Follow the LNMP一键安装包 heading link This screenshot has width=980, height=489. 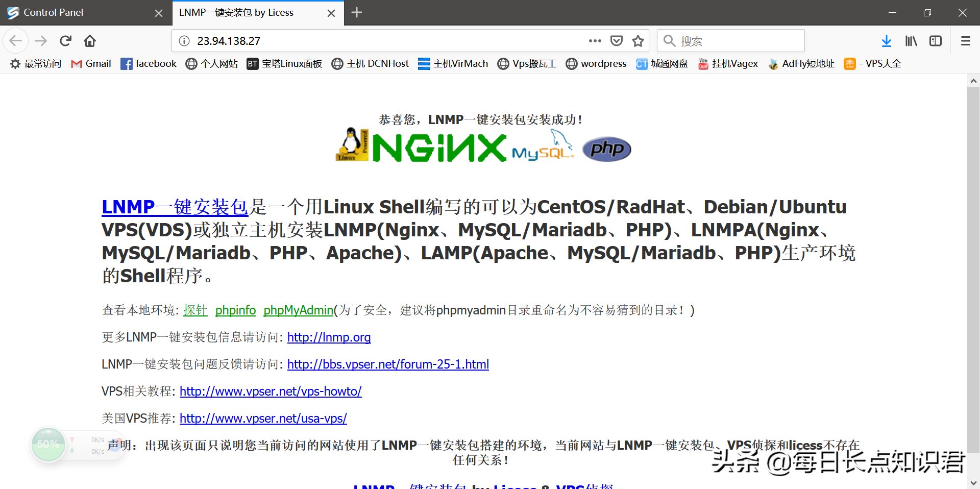(x=175, y=207)
